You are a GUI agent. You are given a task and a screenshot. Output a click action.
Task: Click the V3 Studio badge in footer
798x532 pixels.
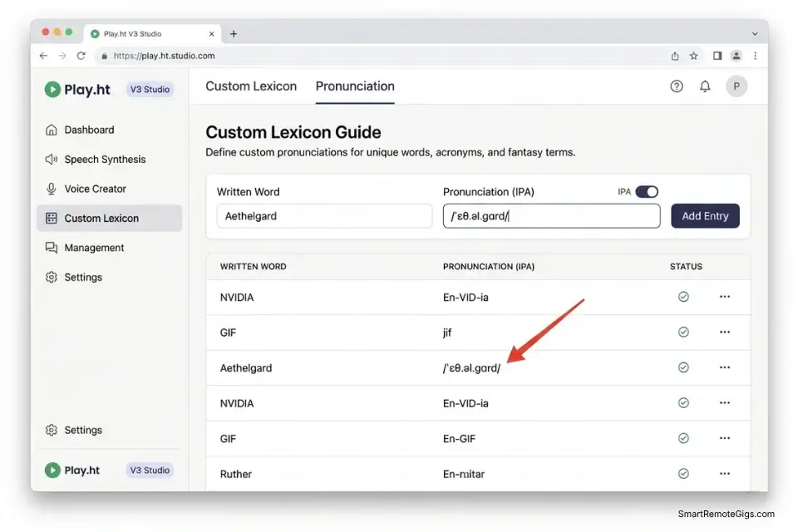(x=150, y=470)
